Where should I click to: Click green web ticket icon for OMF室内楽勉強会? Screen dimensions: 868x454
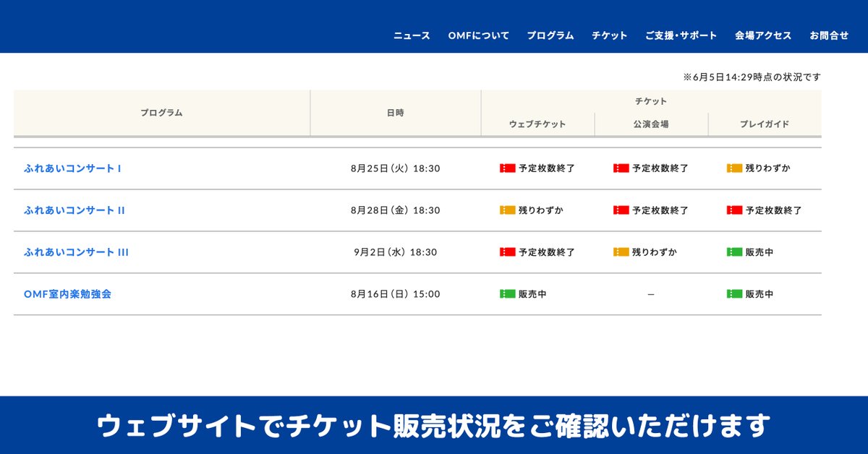tap(507, 294)
